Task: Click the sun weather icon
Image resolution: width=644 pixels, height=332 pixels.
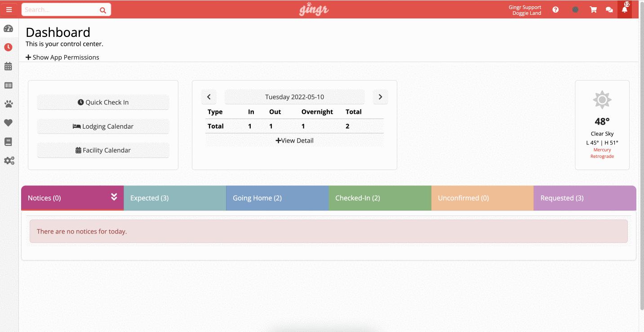Action: (x=602, y=100)
